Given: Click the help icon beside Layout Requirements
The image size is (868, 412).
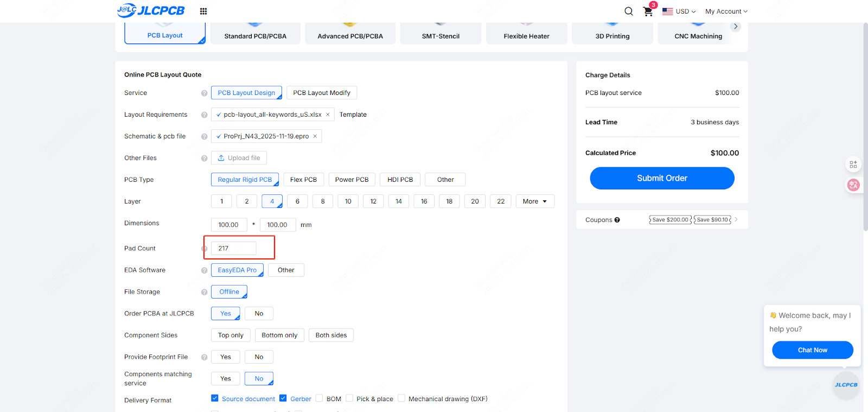Looking at the screenshot, I should pos(205,115).
